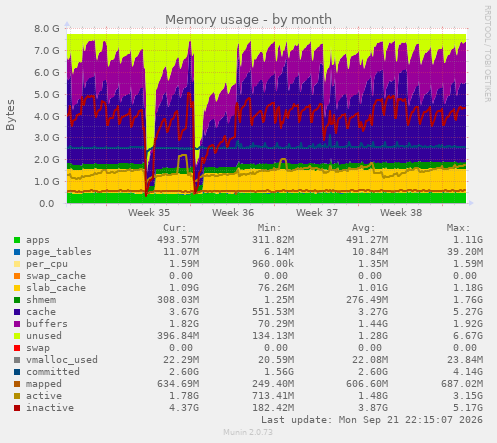The width and height of the screenshot is (497, 443).
Task: Click cache max value '5.27G'
Action: (468, 312)
